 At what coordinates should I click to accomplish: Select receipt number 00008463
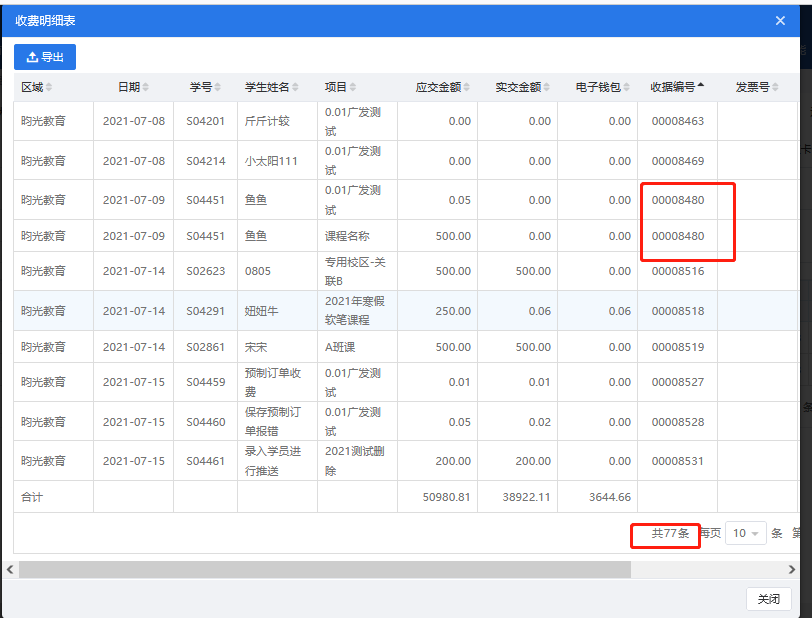coord(677,121)
